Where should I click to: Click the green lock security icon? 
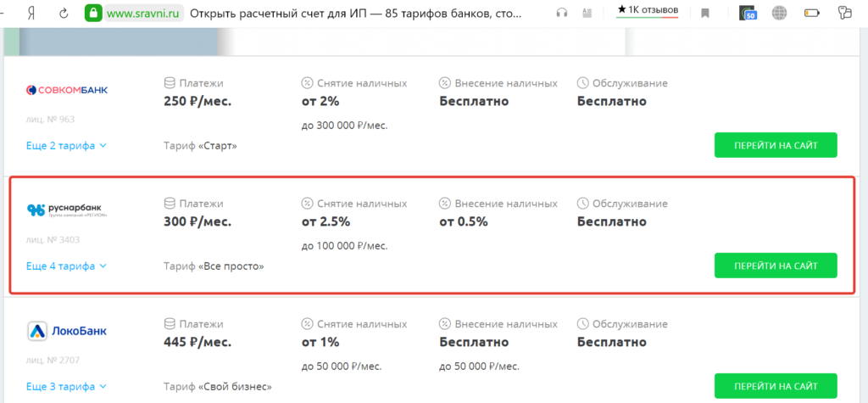tap(93, 14)
